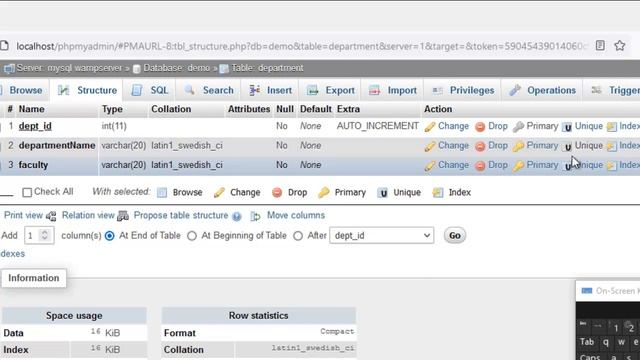Click Unique icon in departmentName row
The height and width of the screenshot is (360, 640).
tap(567, 147)
